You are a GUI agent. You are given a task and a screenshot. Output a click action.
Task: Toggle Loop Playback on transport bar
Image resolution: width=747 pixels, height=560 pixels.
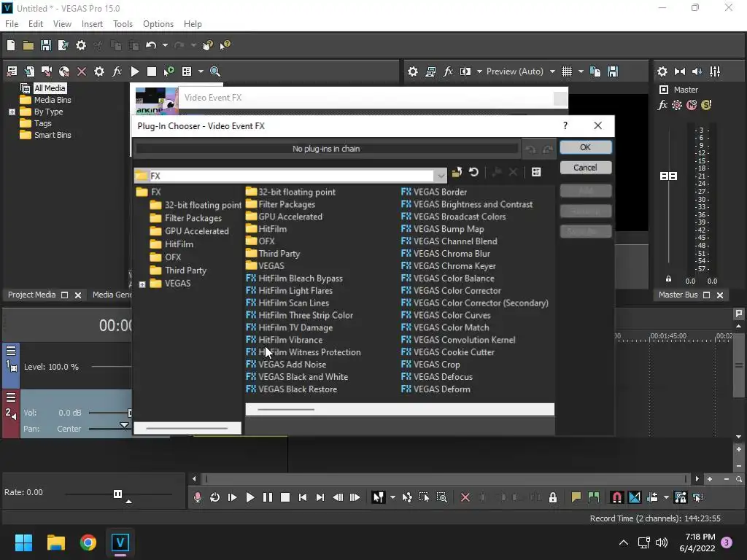coord(215,497)
